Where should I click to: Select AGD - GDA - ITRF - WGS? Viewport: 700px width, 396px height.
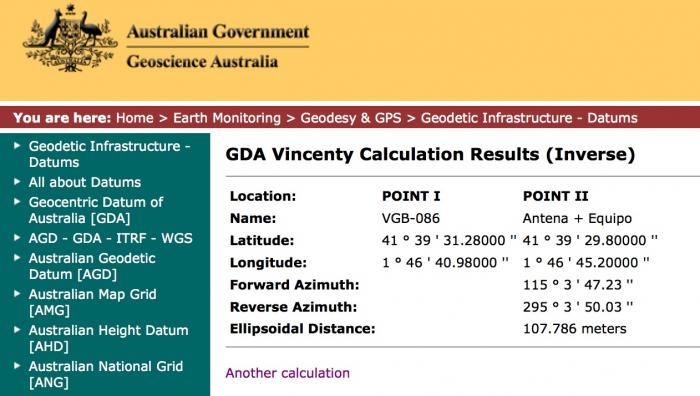(111, 238)
